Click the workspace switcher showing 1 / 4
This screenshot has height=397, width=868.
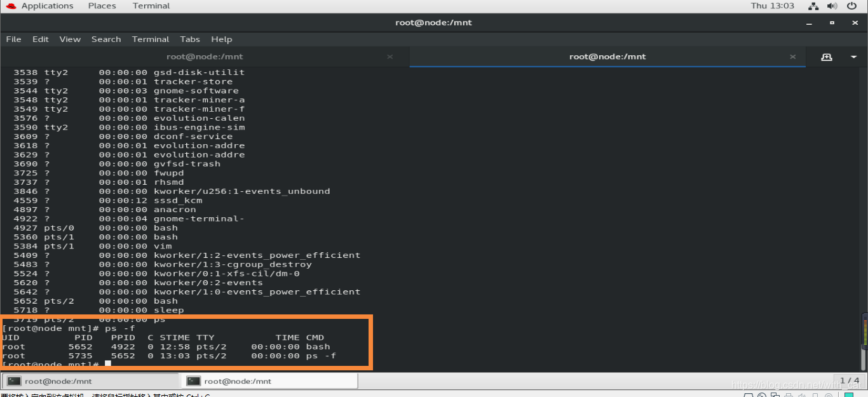[x=849, y=380]
